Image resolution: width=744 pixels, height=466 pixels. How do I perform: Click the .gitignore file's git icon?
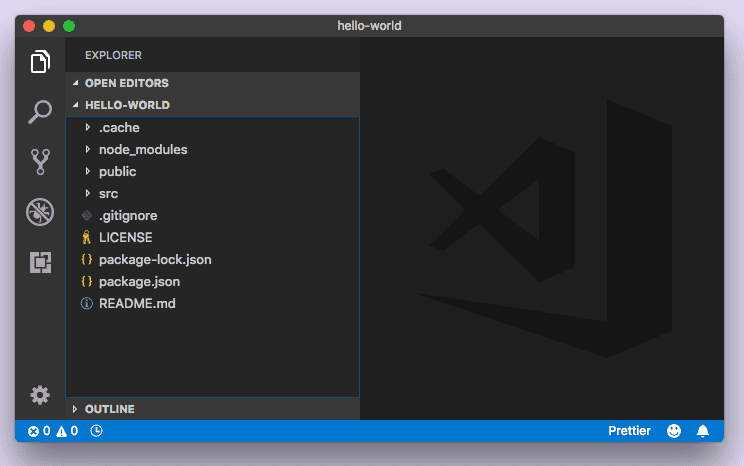(x=86, y=215)
